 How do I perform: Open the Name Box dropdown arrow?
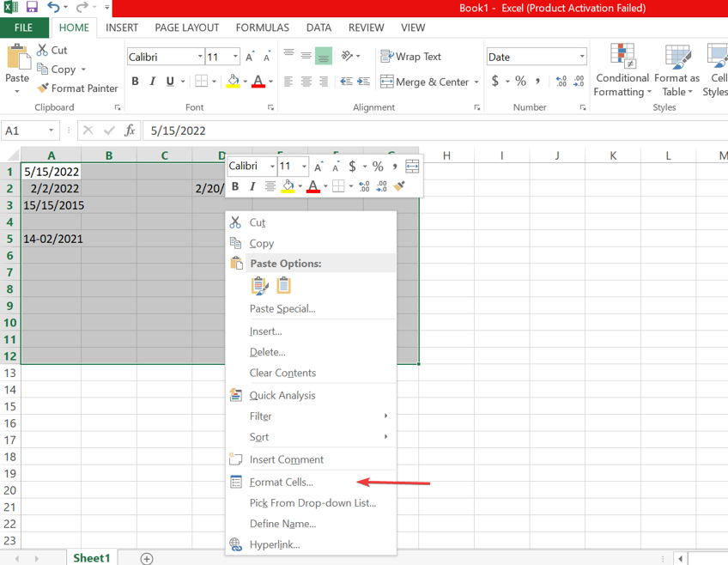(51, 131)
